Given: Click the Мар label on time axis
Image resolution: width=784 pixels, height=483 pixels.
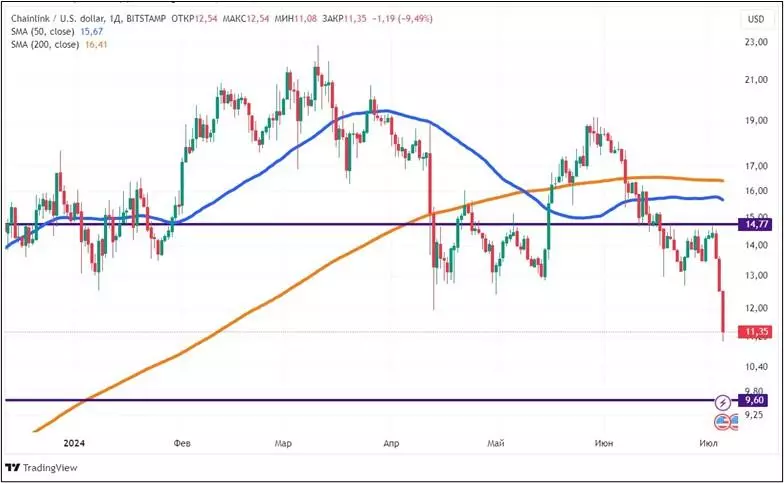Looking at the screenshot, I should (x=283, y=441).
